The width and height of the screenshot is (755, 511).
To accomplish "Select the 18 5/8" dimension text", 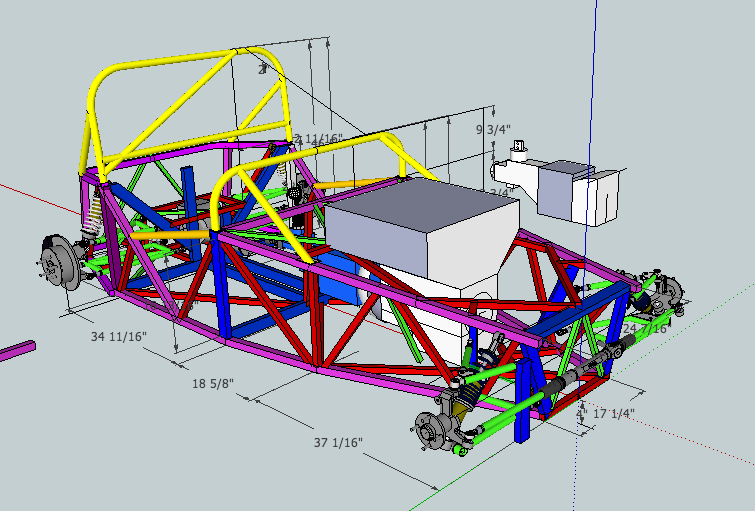I will [x=212, y=383].
